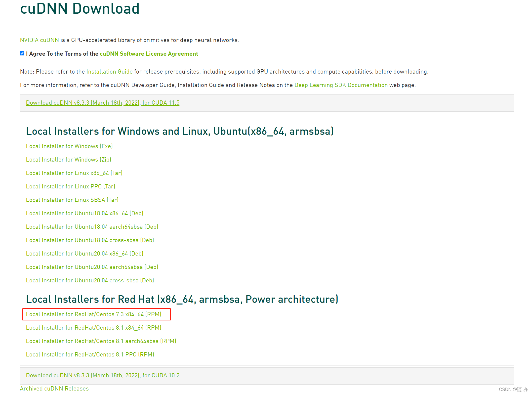Open the cuDNN Software License Agreement link
This screenshot has width=532, height=394.
click(149, 54)
